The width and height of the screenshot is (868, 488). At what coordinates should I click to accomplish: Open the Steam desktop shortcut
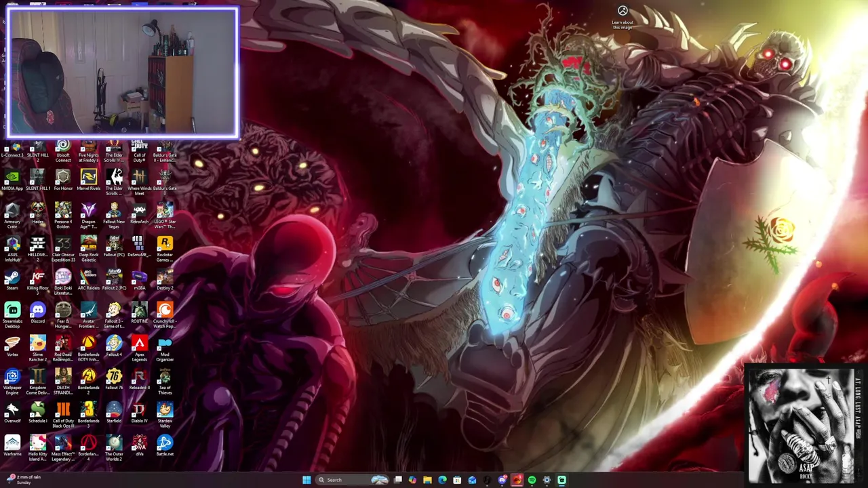coord(12,280)
